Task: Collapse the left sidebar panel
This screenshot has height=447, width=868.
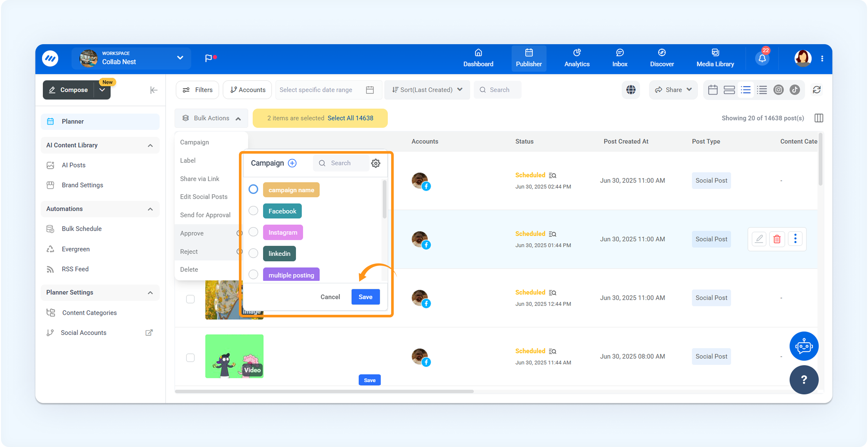Action: pyautogui.click(x=154, y=90)
